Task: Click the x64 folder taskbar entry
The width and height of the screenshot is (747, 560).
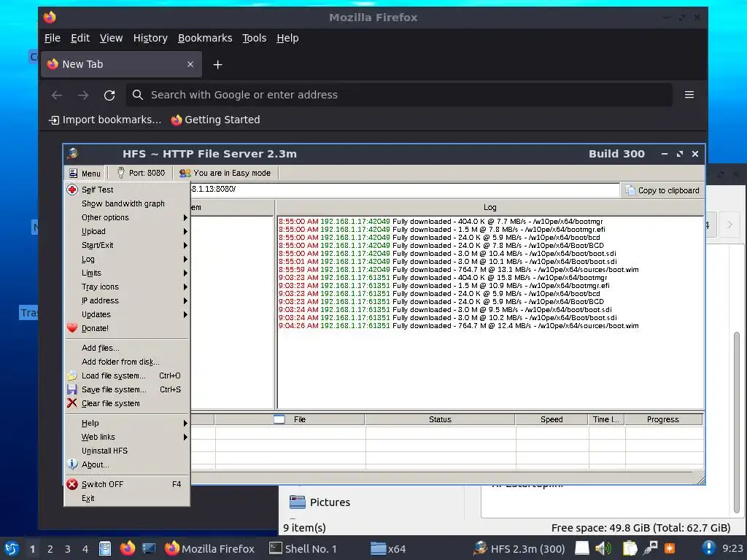Action: pyautogui.click(x=388, y=548)
